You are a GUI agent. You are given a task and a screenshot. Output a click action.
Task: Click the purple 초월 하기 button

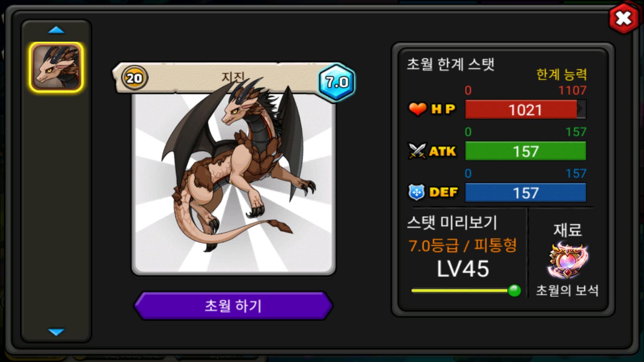[x=233, y=306]
